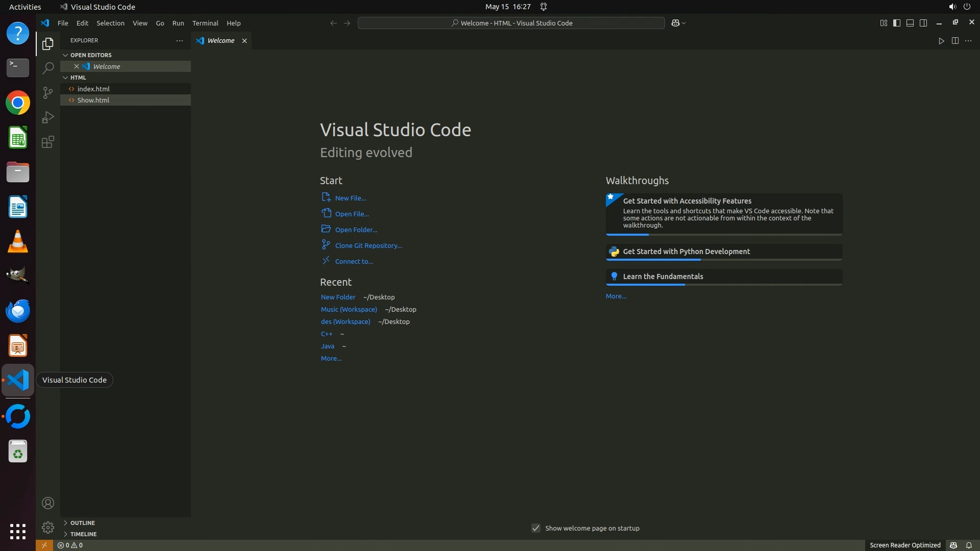Image resolution: width=980 pixels, height=551 pixels.
Task: Open the Music (Workspace) recent link
Action: click(349, 309)
